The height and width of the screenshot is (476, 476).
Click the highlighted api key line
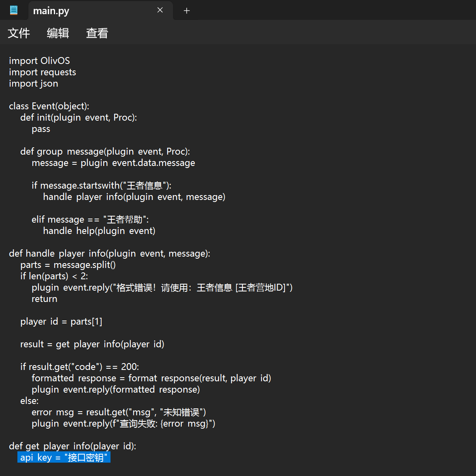64,457
